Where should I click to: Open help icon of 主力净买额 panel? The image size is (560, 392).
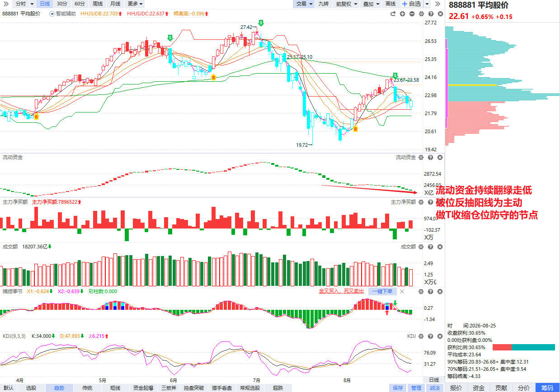coord(430,202)
